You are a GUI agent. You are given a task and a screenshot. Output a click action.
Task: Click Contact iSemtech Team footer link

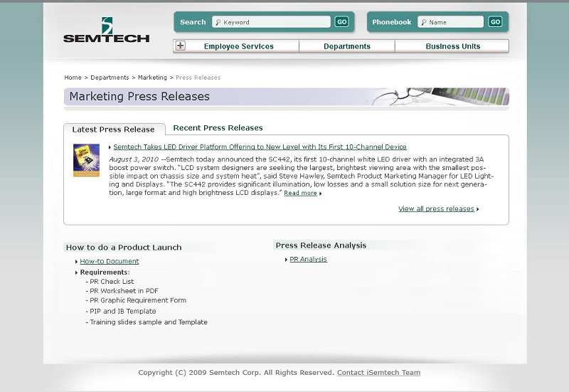tap(378, 373)
